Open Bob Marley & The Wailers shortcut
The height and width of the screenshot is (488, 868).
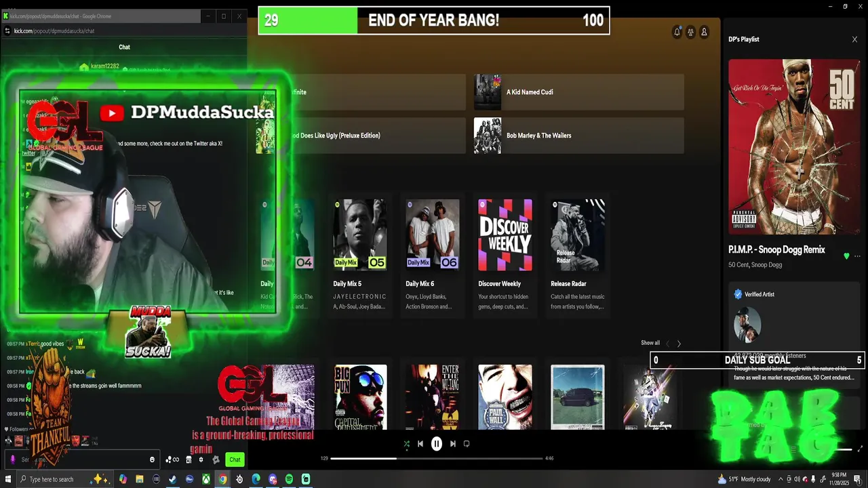click(x=578, y=136)
